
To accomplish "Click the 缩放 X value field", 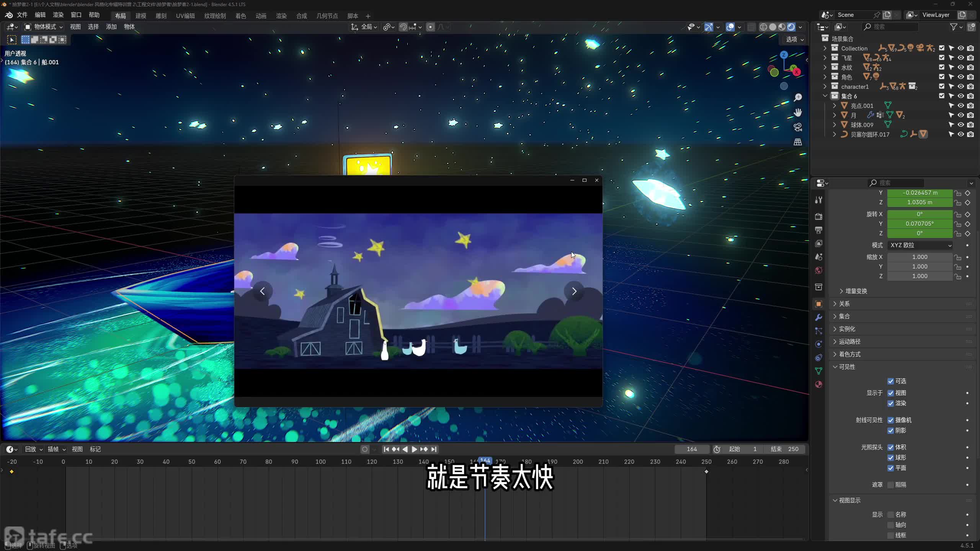I will point(920,257).
